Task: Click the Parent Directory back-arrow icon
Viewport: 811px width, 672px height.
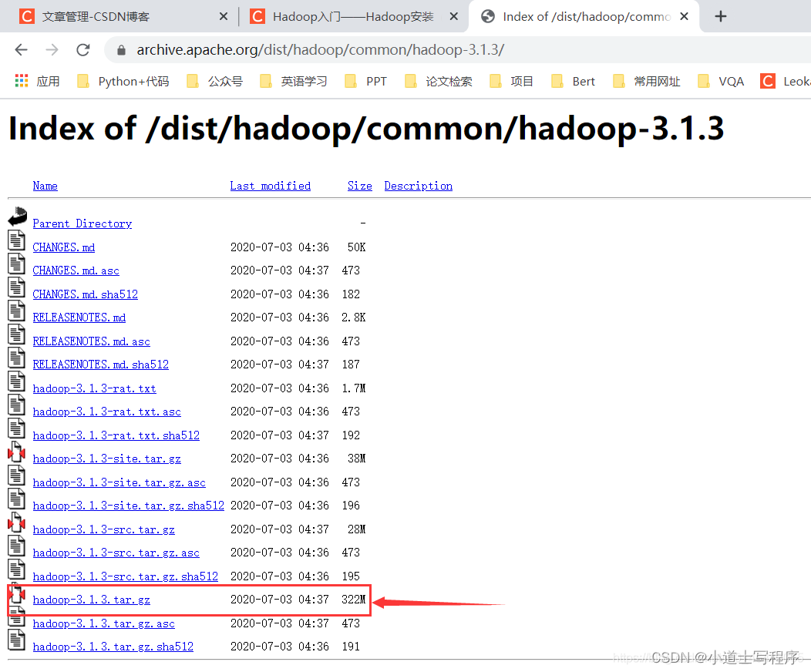Action: tap(17, 218)
